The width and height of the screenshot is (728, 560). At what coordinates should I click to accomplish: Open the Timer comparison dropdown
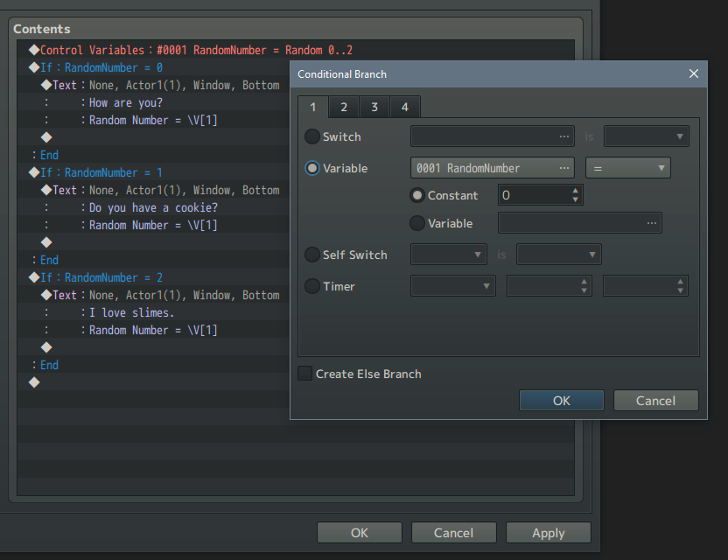[x=452, y=286]
